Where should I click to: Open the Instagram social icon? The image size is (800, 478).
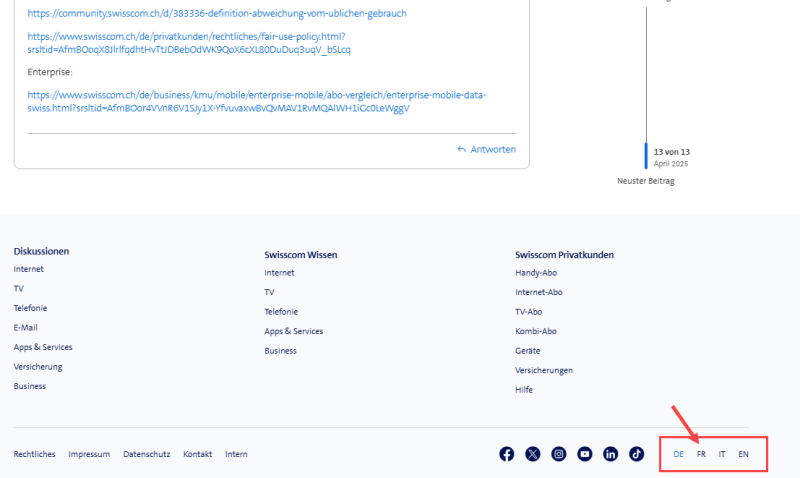pos(559,454)
